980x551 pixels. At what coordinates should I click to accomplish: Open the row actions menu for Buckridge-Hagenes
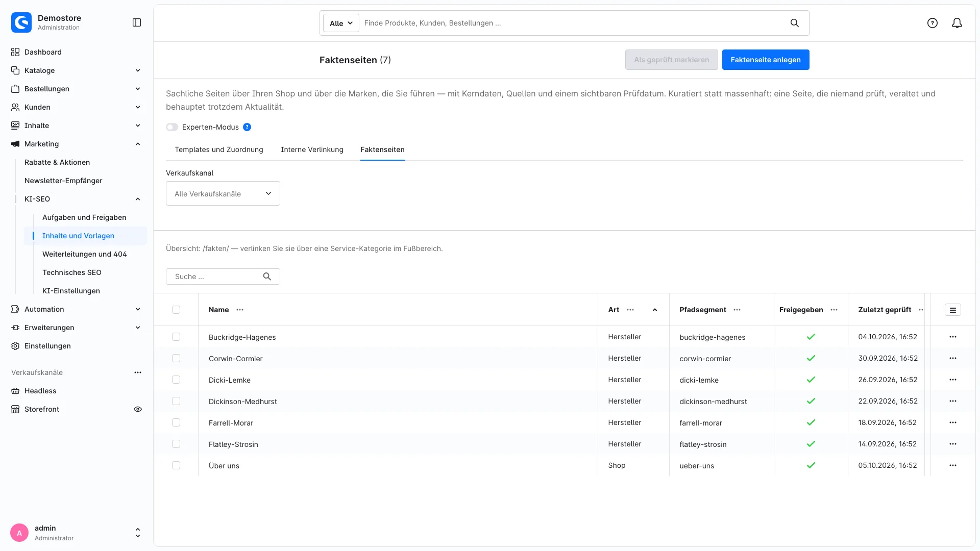pyautogui.click(x=953, y=337)
